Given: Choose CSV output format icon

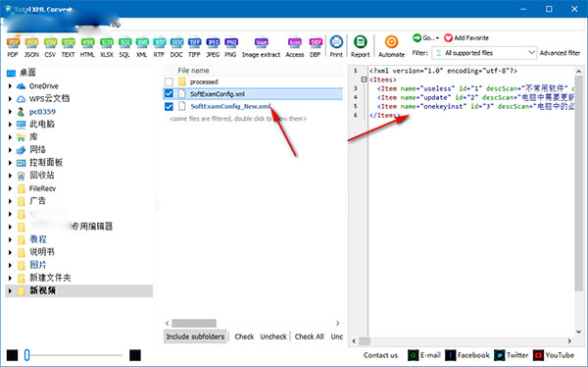Looking at the screenshot, I should point(50,47).
